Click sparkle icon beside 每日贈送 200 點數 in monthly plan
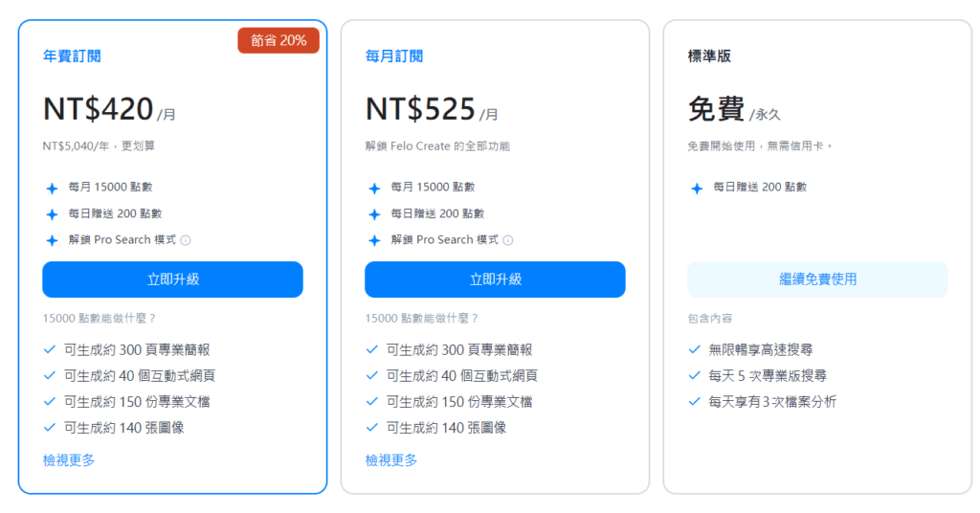The width and height of the screenshot is (980, 513). (x=374, y=214)
